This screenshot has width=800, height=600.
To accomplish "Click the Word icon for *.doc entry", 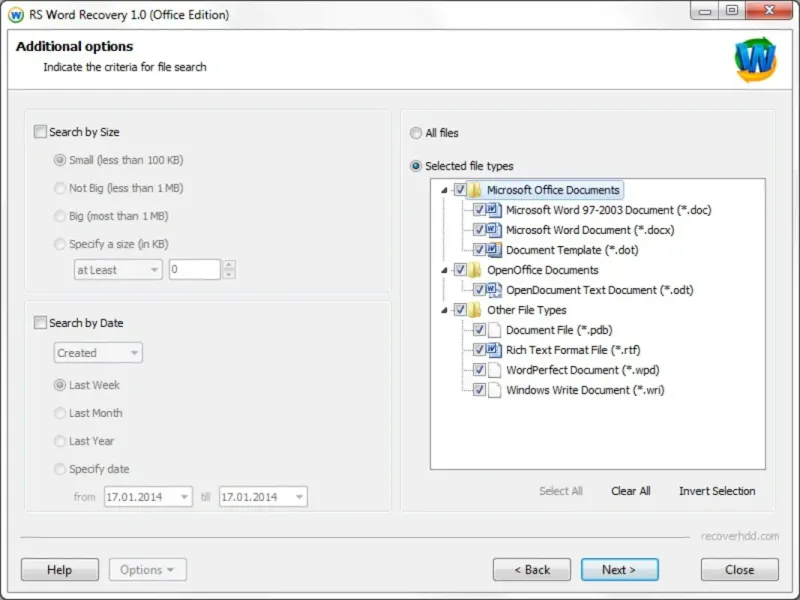I will point(494,210).
